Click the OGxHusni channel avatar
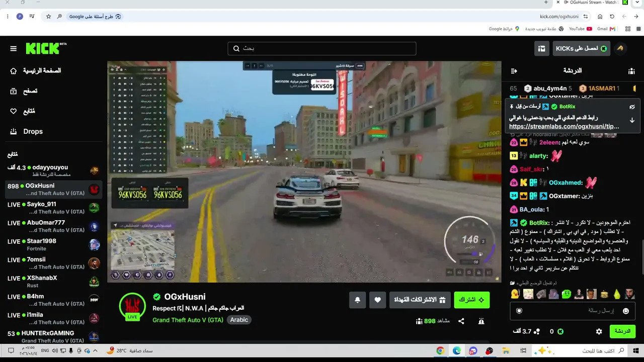The width and height of the screenshot is (644, 362). [x=132, y=306]
